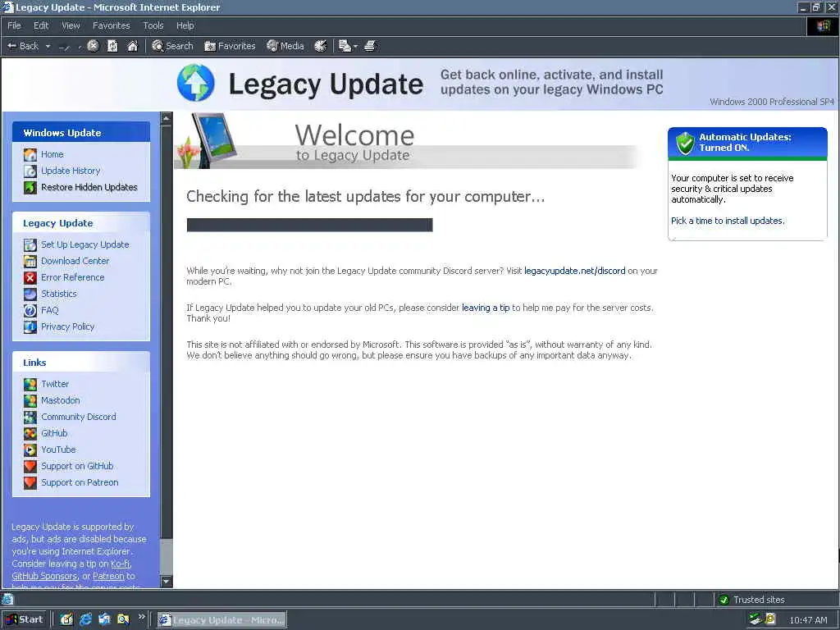The width and height of the screenshot is (840, 630).
Task: Click the update checking progress bar
Action: [x=309, y=225]
